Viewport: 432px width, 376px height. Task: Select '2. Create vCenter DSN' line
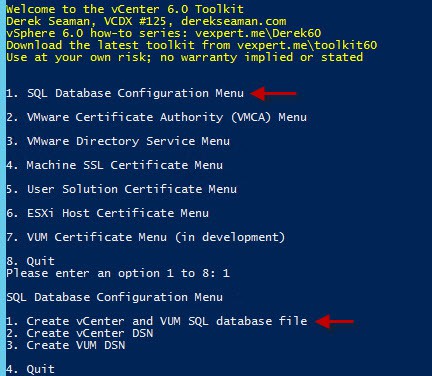point(80,333)
